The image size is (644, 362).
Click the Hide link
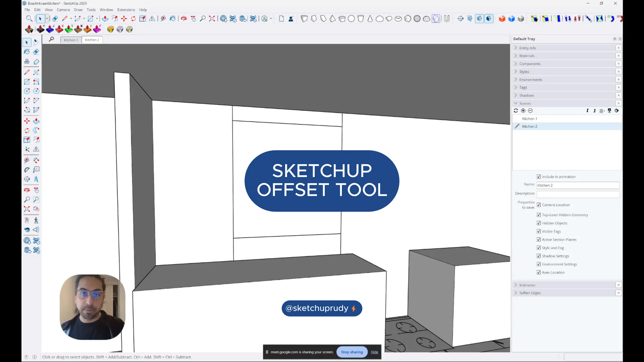[x=374, y=352]
